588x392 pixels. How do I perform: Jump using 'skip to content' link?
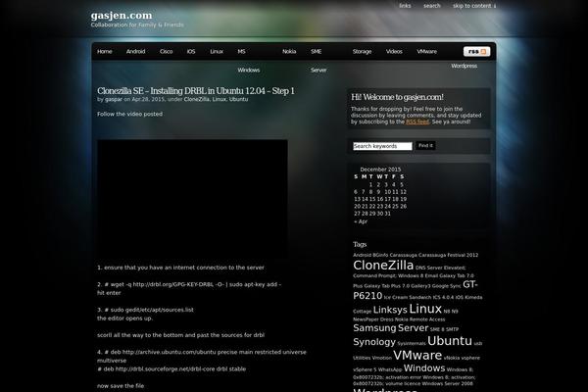[474, 6]
